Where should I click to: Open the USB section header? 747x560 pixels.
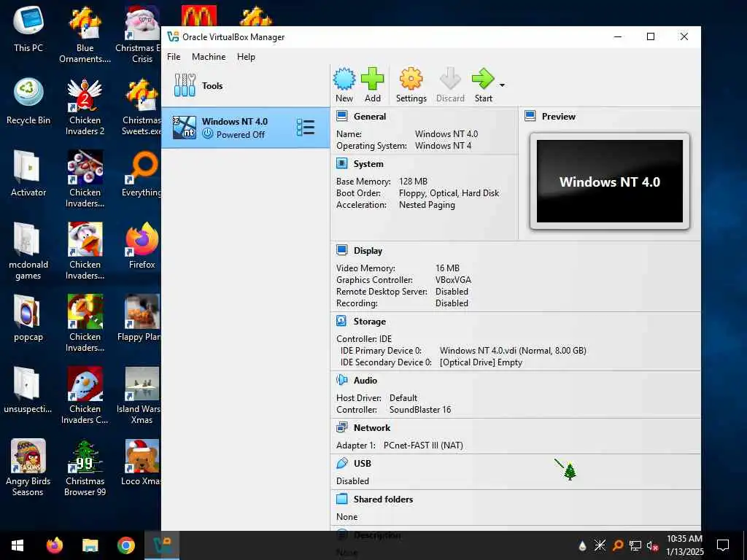363,463
